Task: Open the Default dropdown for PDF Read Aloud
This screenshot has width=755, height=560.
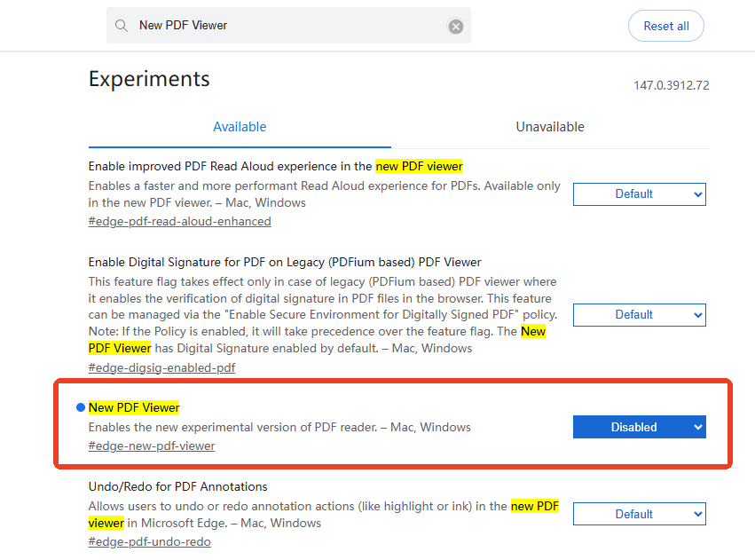Action: tap(639, 193)
